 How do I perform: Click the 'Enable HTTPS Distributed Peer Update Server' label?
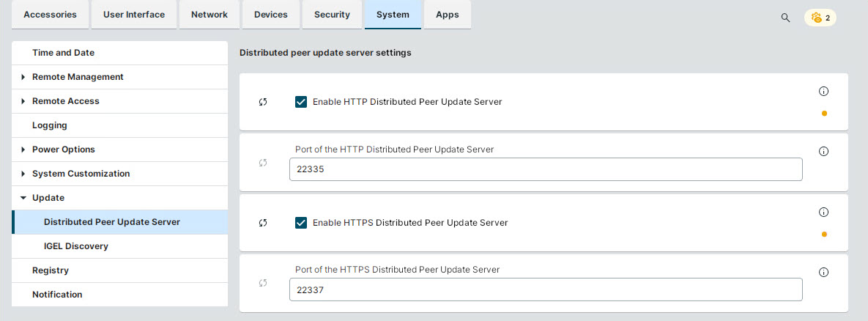pyautogui.click(x=410, y=223)
